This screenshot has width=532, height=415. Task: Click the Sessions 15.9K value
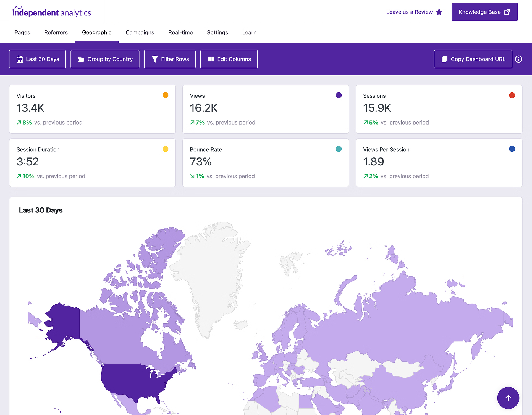tap(377, 108)
